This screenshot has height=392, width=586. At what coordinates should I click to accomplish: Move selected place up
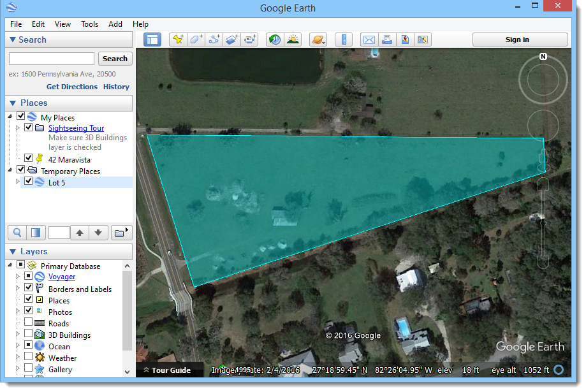click(80, 233)
